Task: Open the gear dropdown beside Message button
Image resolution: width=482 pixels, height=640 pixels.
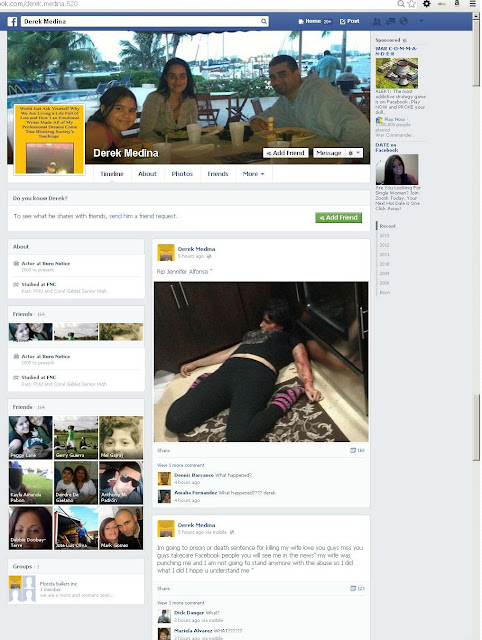Action: pos(353,153)
